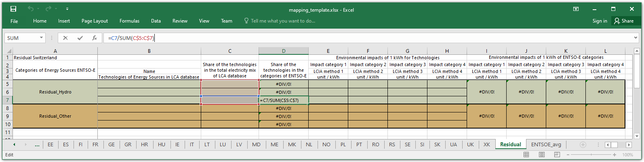644x162 pixels.
Task: Open the File menu
Action: pos(14,21)
